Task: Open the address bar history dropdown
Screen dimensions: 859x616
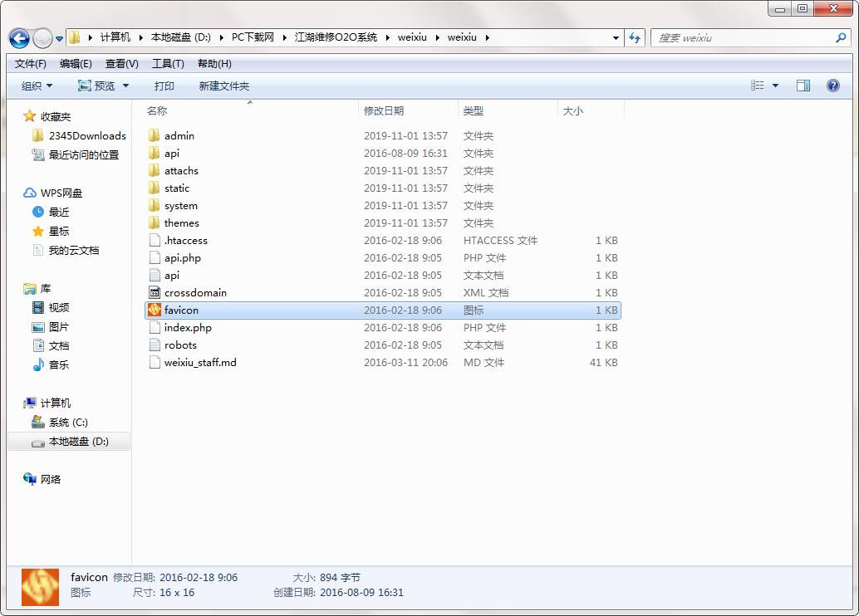Action: point(616,38)
